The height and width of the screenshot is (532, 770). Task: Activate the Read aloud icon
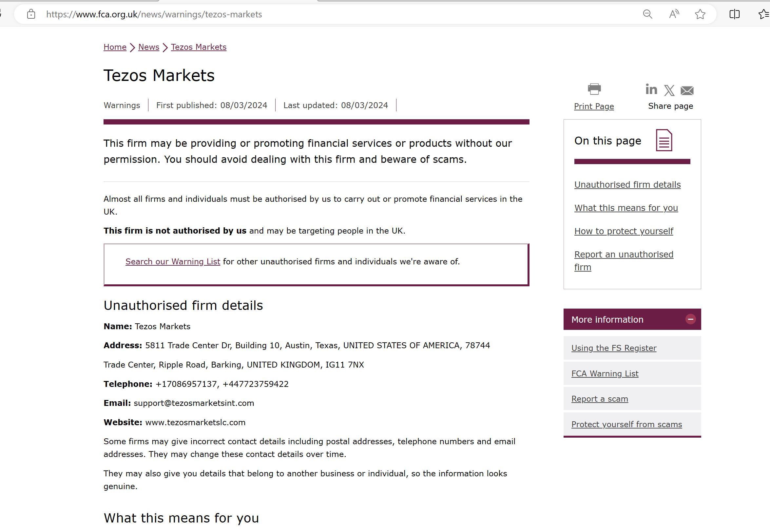pyautogui.click(x=674, y=14)
